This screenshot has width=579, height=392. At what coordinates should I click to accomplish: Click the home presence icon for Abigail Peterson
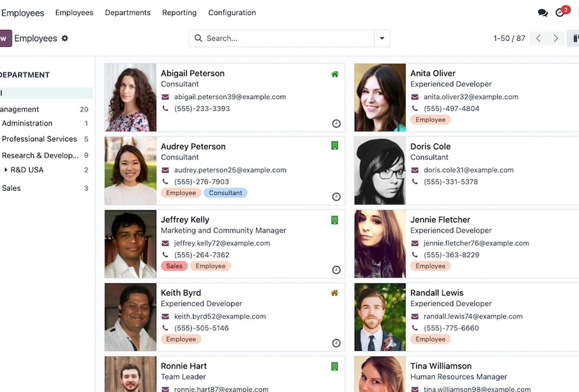pos(335,74)
